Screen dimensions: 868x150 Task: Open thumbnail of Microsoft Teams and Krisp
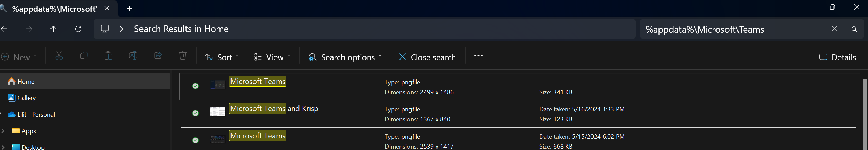pos(217,111)
